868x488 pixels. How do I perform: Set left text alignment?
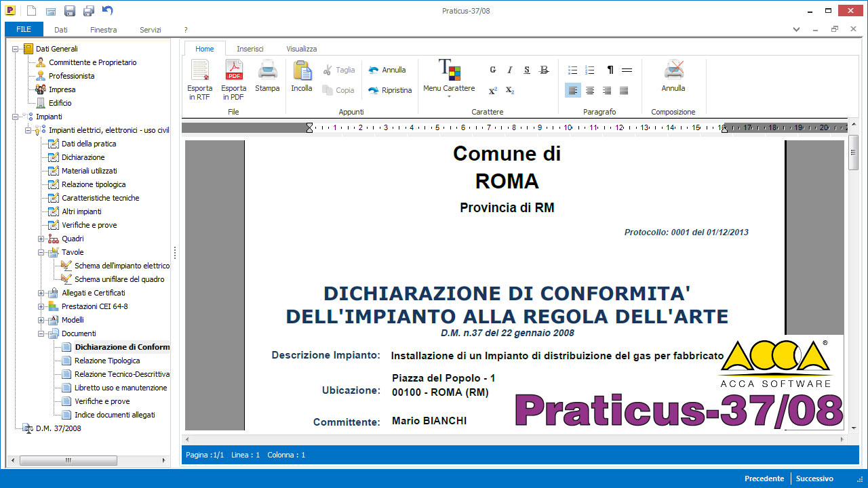573,90
